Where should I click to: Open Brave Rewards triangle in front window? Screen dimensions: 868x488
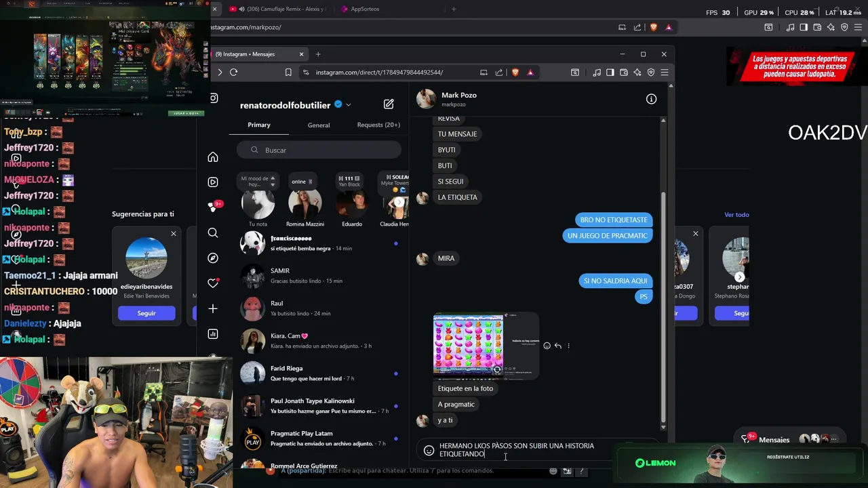530,73
